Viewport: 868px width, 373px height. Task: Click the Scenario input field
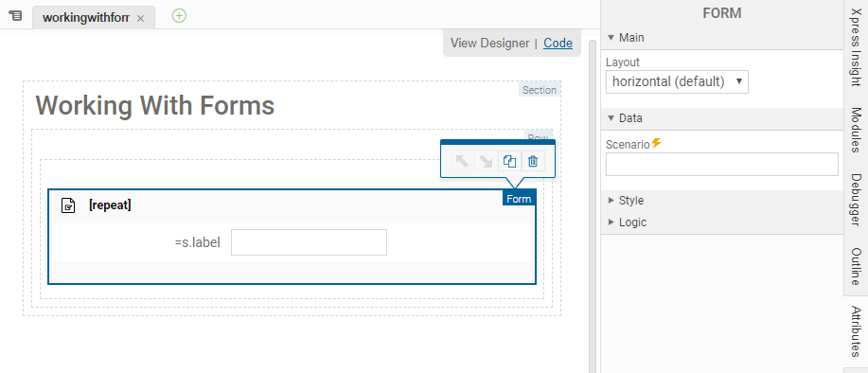click(722, 165)
